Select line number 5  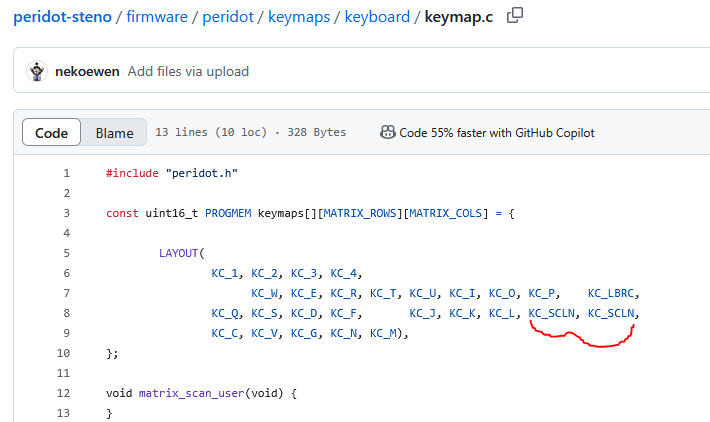(x=66, y=253)
